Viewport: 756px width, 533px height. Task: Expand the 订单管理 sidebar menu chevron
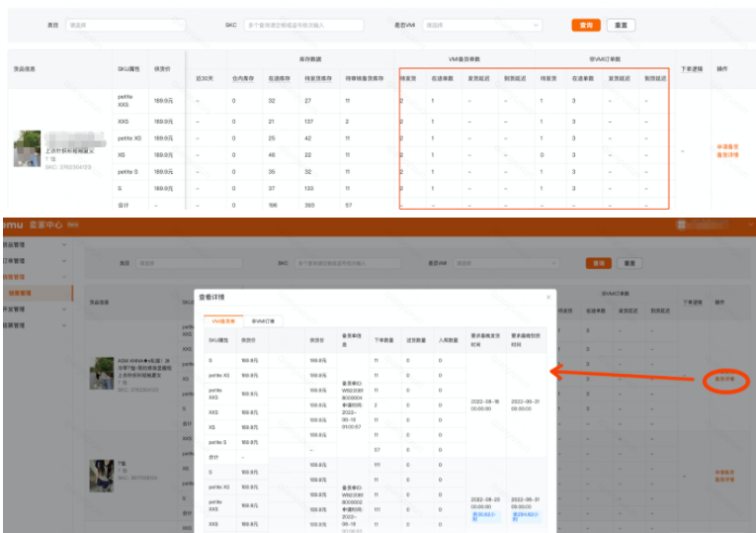click(x=65, y=260)
